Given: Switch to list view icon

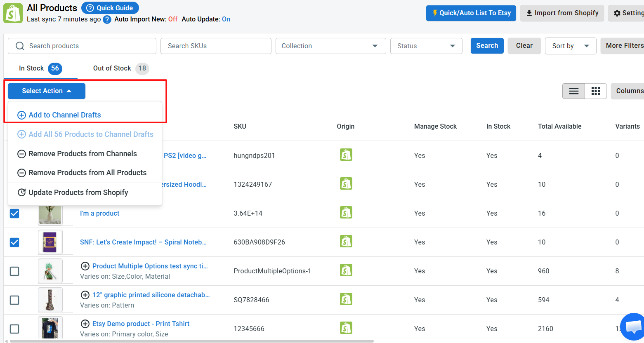Looking at the screenshot, I should [x=573, y=91].
